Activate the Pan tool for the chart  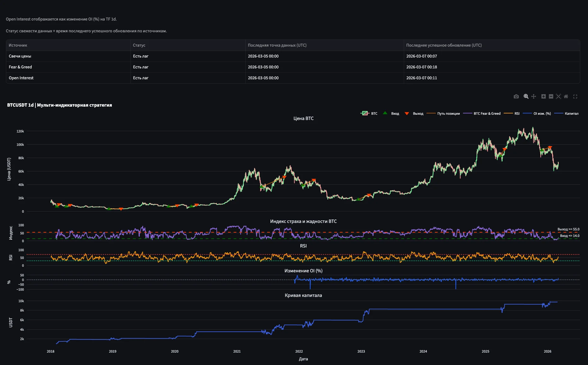[x=534, y=96]
